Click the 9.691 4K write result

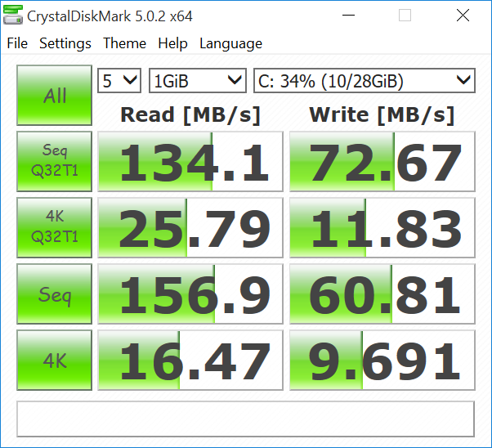(382, 361)
